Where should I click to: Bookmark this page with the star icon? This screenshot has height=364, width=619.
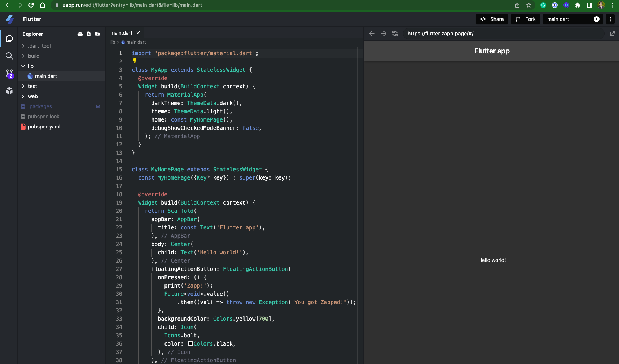click(529, 5)
